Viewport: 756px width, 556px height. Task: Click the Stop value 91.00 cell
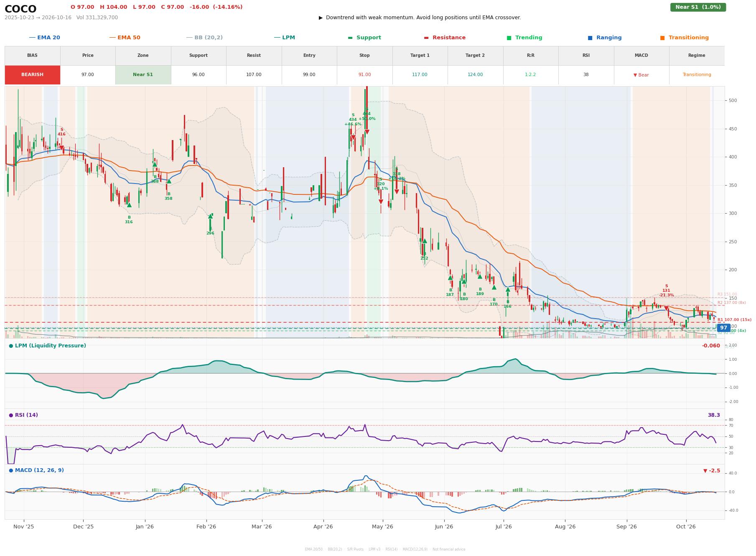pos(364,75)
